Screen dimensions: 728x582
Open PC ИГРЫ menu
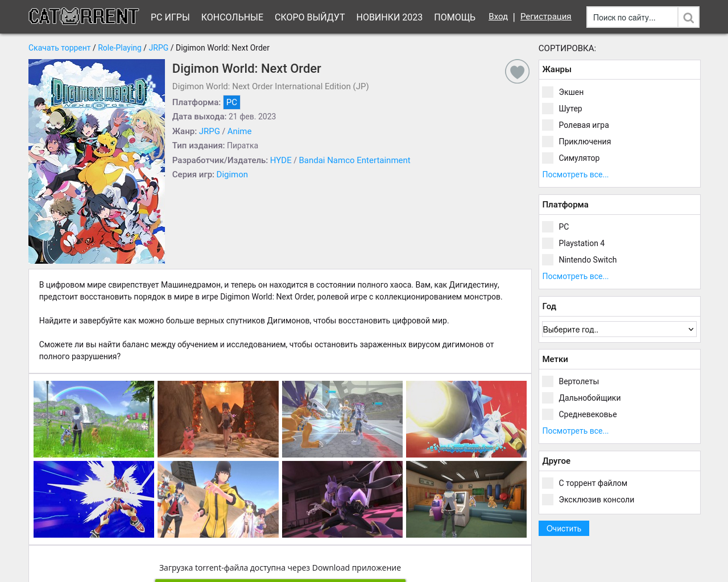(170, 17)
